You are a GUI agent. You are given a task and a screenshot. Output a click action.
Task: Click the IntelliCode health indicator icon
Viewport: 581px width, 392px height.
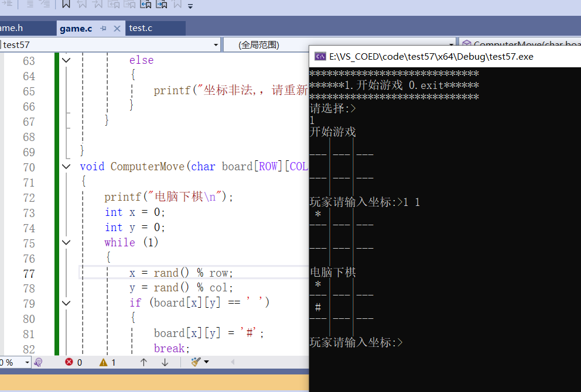point(38,362)
